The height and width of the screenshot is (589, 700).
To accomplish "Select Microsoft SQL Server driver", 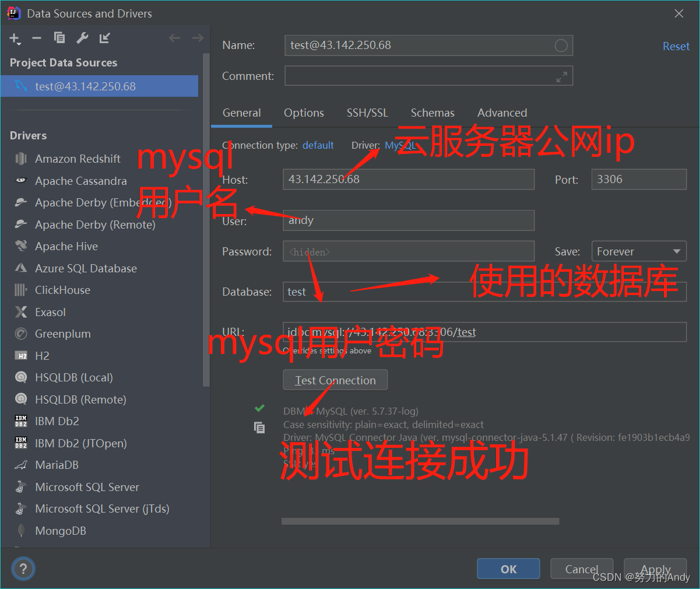I will click(x=87, y=487).
